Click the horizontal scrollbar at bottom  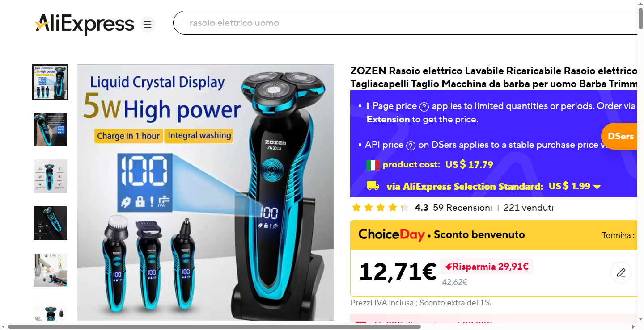[x=215, y=326]
